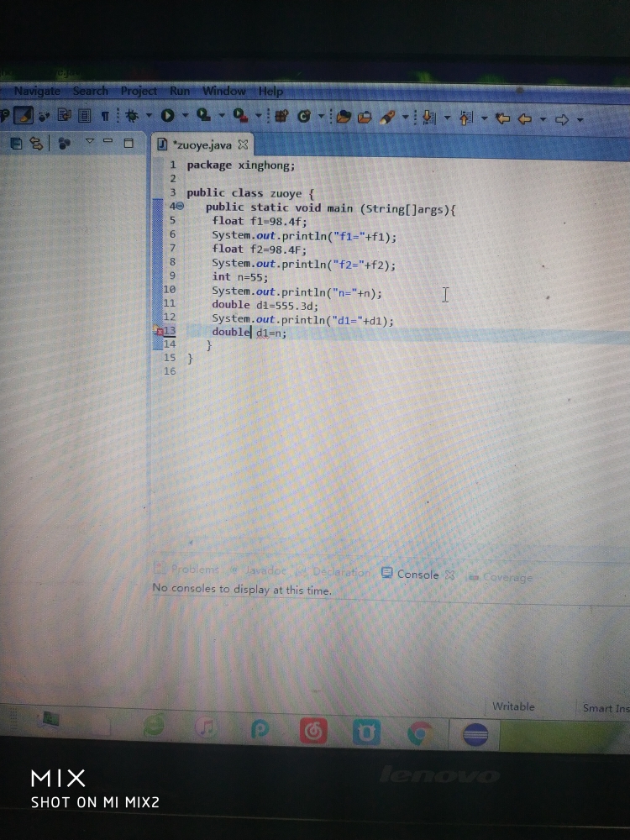Click the three-dot Focus Task icon in explorer
Screen dimensions: 630x840
pos(65,144)
